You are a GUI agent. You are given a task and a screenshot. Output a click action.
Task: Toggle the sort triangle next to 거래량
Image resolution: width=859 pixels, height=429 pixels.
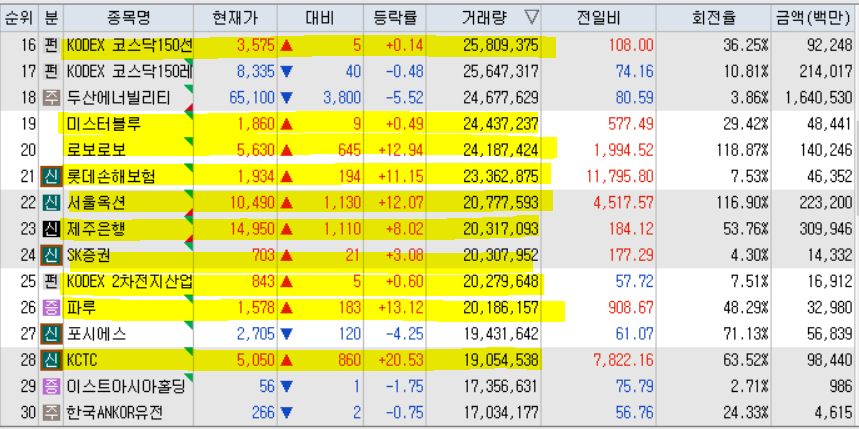click(531, 18)
